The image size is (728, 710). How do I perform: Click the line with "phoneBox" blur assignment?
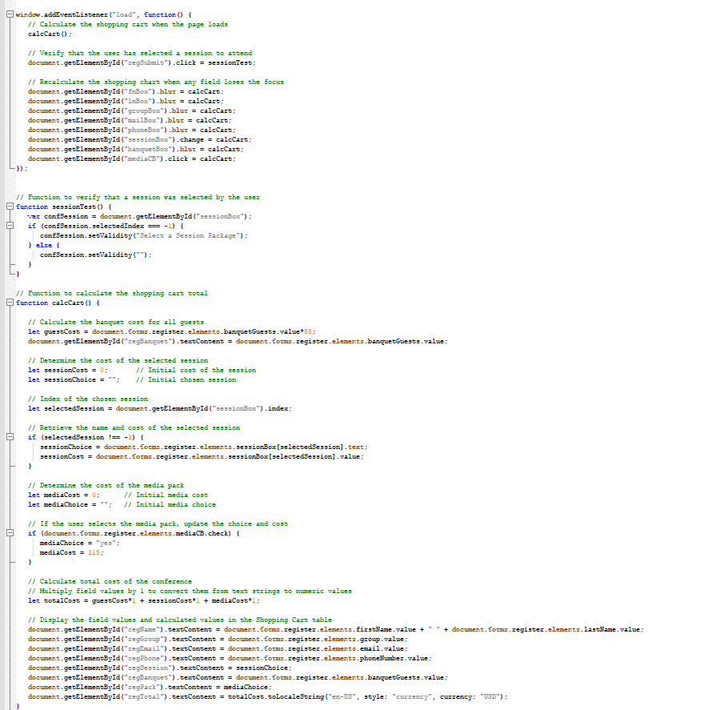click(131, 130)
